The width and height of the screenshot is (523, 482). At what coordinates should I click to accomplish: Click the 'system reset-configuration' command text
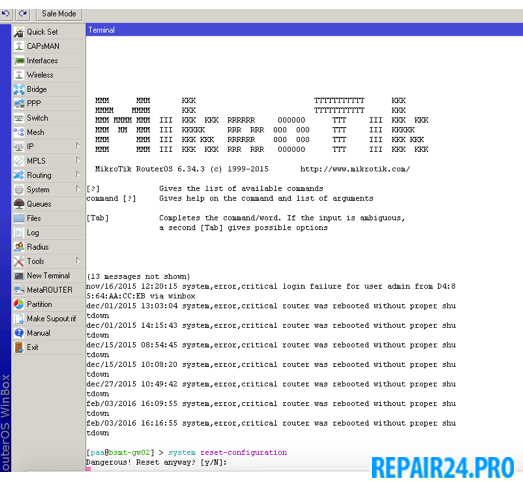coord(227,453)
